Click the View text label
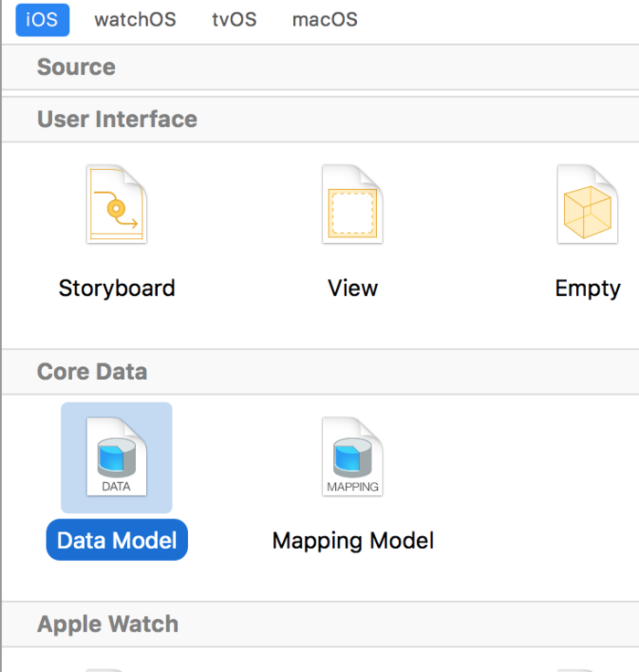639x672 pixels. pos(352,289)
